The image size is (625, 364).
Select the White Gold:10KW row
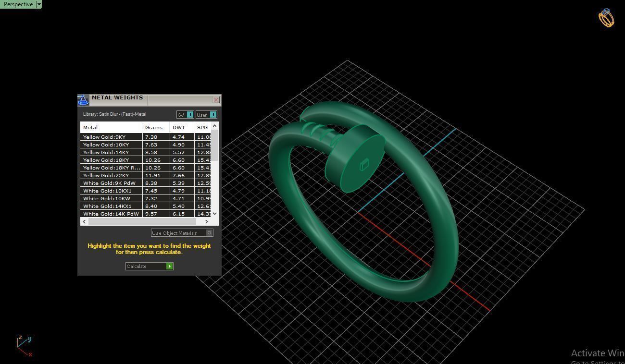146,198
